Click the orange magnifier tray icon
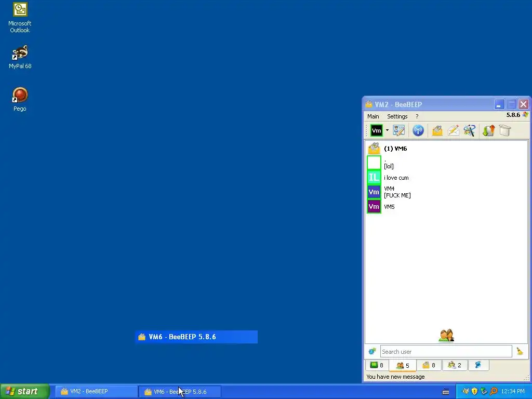This screenshot has width=532, height=399. (x=494, y=392)
